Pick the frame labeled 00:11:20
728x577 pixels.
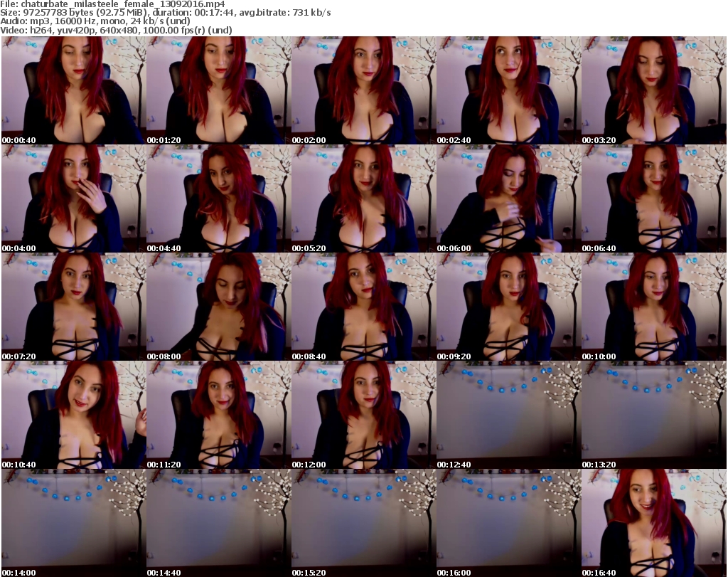[219, 415]
